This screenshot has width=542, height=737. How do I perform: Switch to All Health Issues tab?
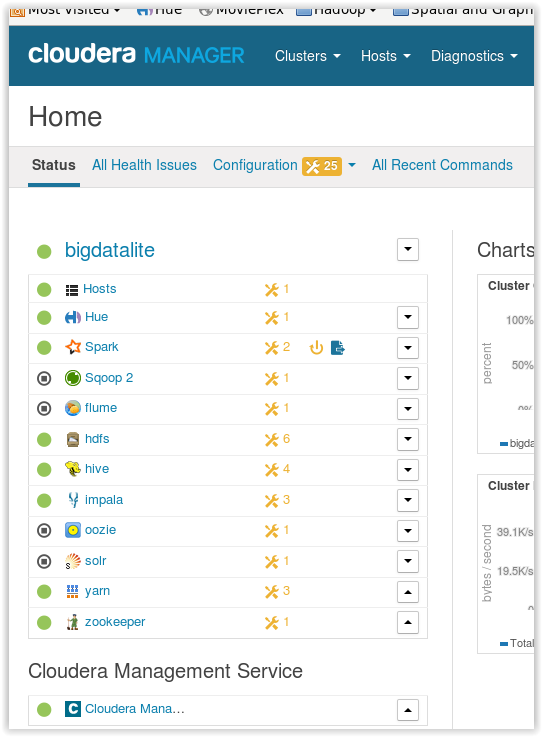[144, 165]
